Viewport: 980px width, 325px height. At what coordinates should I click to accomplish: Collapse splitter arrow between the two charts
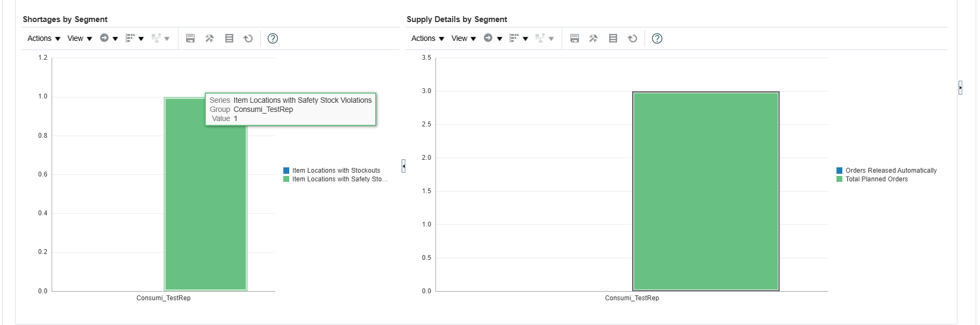click(403, 166)
